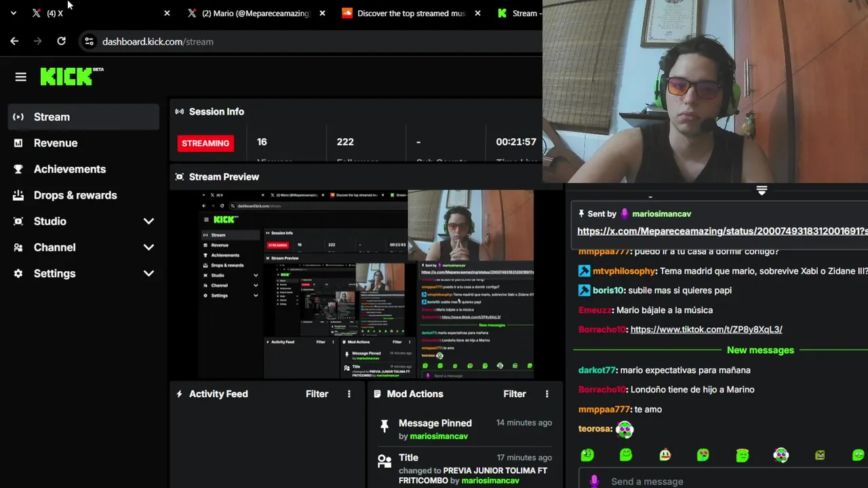Click the Stream Preview video thumbnail
868x488 pixels.
click(x=366, y=284)
